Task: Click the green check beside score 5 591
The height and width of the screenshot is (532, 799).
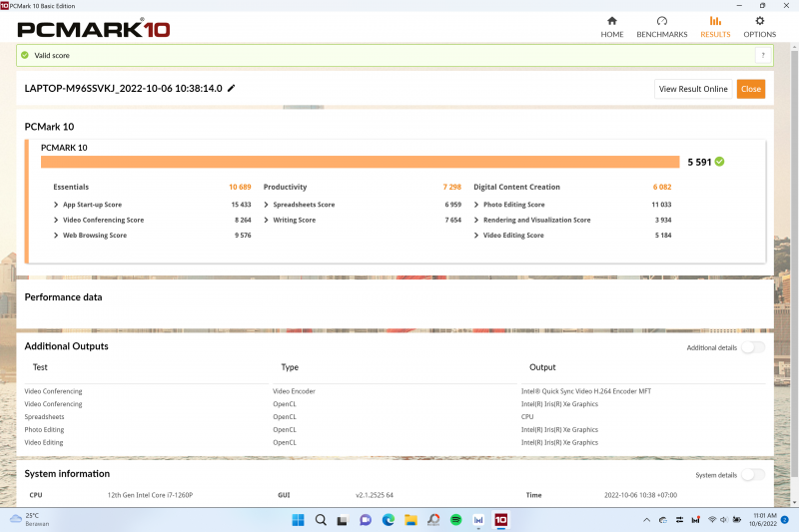Action: [x=719, y=162]
